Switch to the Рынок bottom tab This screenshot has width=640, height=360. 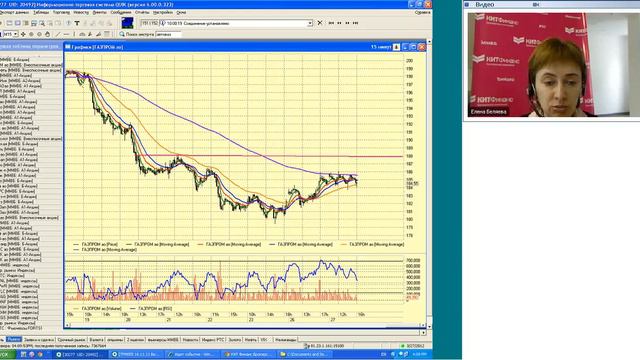coord(13,340)
